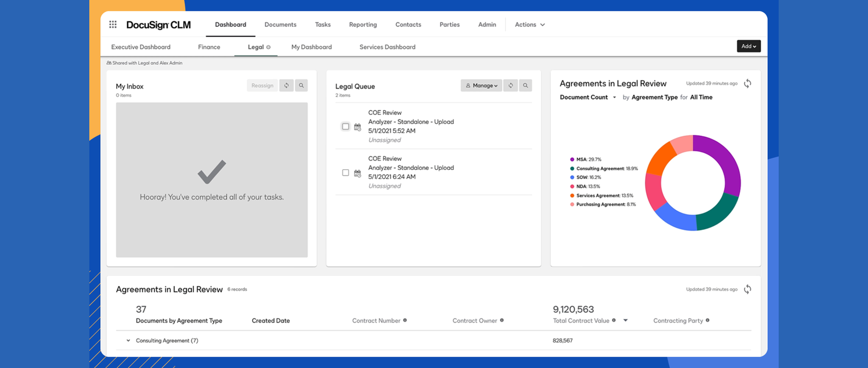The width and height of the screenshot is (868, 368).
Task: Show info for Contracting Party column
Action: pos(707,320)
